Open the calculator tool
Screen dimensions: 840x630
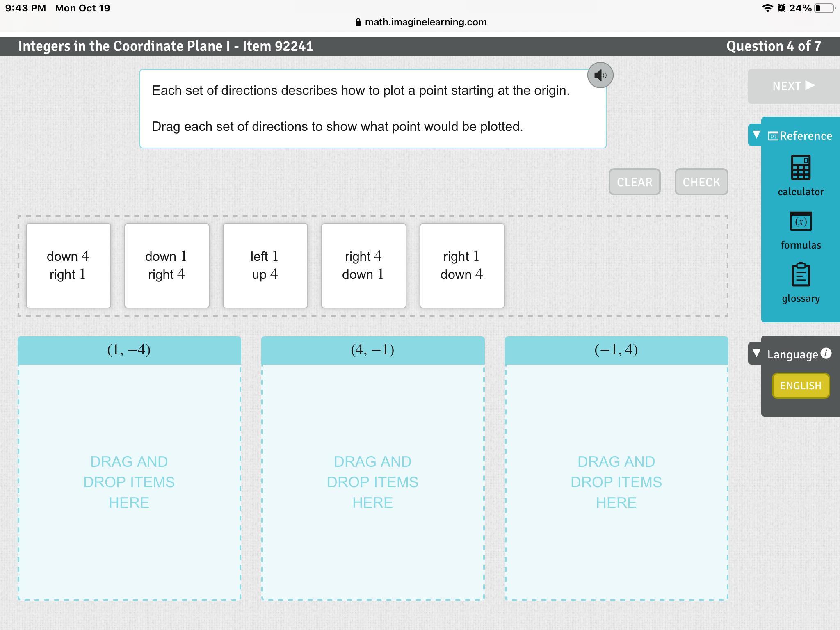800,168
